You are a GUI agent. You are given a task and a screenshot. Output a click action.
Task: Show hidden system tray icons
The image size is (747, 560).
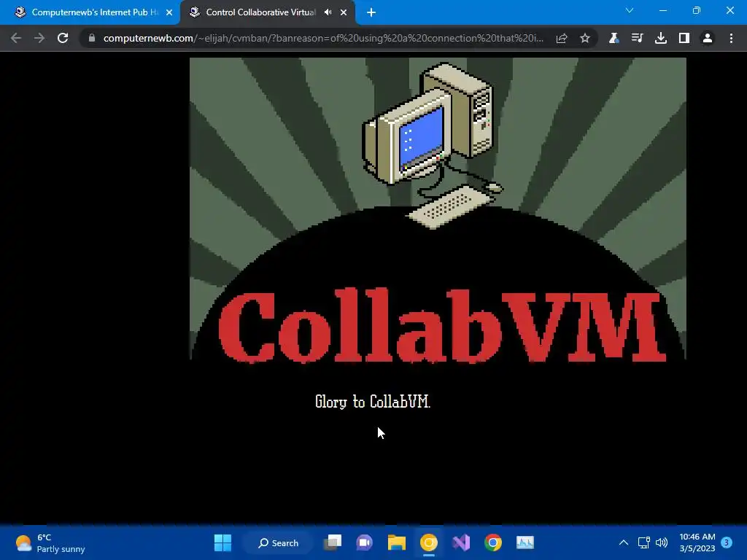pyautogui.click(x=623, y=542)
